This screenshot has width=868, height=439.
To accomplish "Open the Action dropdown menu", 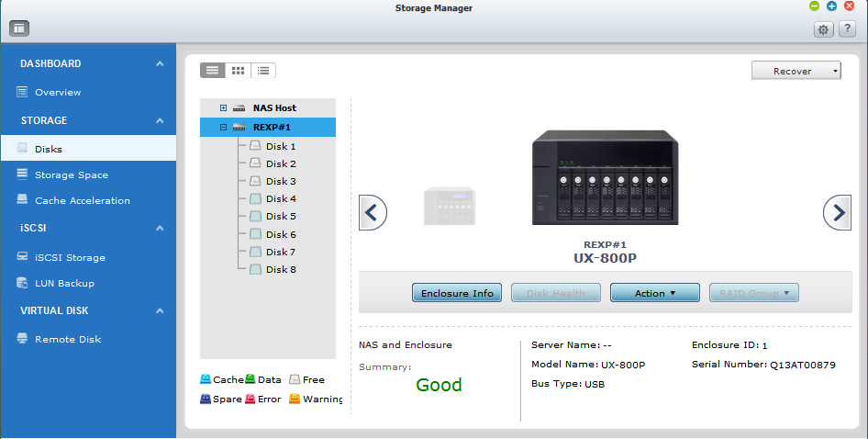I will tap(655, 293).
